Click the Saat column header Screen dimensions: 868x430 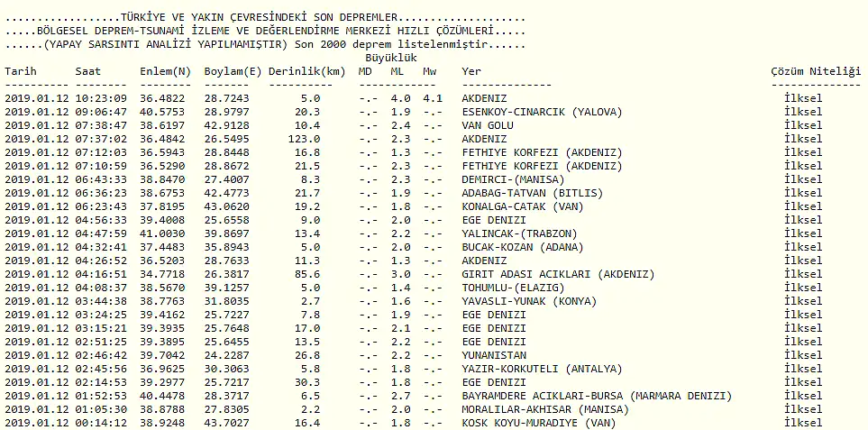(x=88, y=71)
